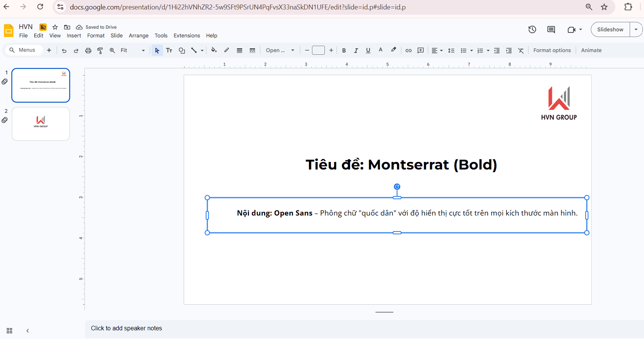Select the Shape tool icon

pyautogui.click(x=182, y=50)
